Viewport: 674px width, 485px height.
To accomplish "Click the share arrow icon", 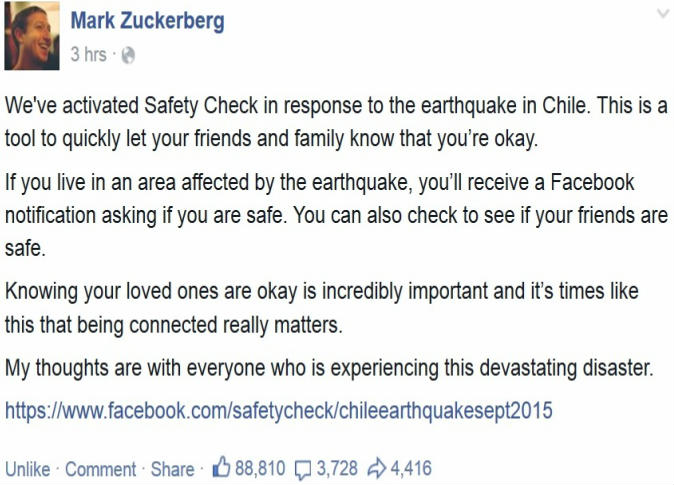I will [377, 468].
